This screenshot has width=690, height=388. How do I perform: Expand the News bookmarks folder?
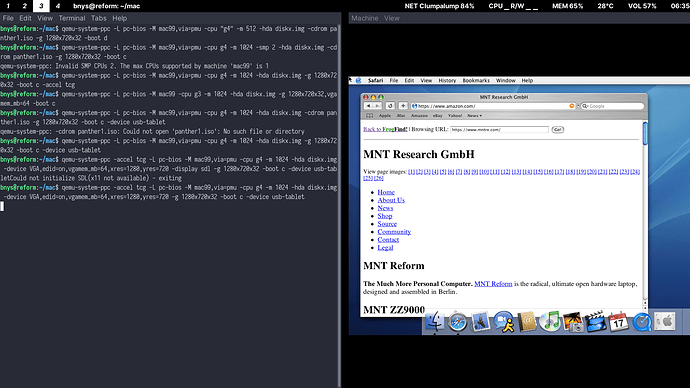(x=474, y=116)
